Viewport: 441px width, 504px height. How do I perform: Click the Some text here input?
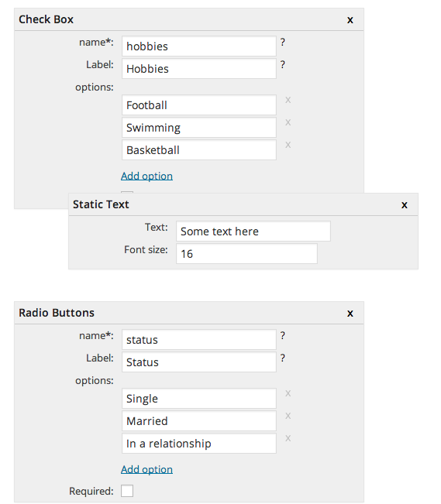click(253, 231)
